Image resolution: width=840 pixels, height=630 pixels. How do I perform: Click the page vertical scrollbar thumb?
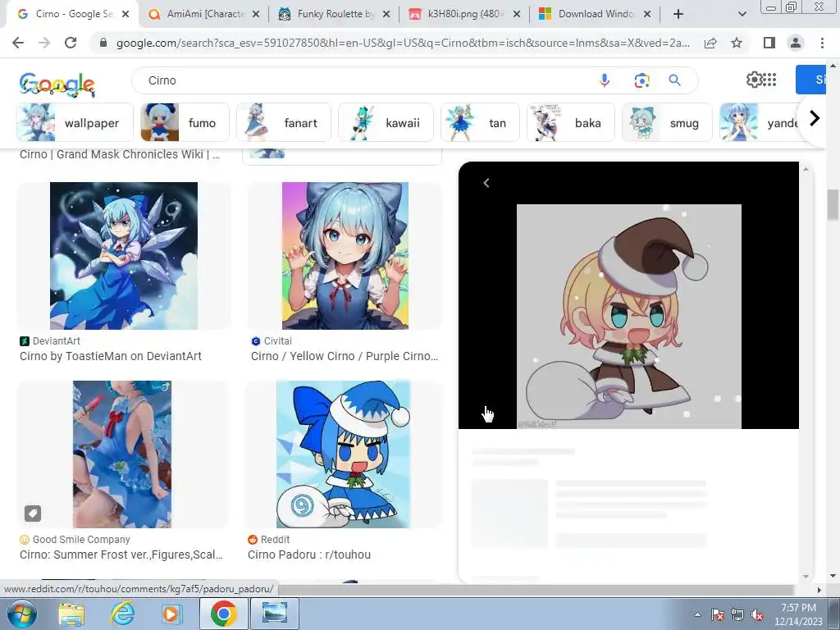click(833, 204)
